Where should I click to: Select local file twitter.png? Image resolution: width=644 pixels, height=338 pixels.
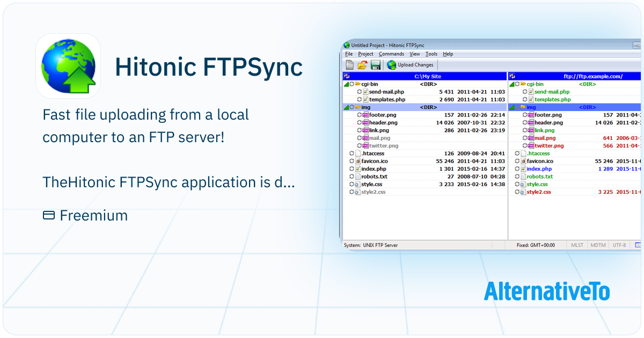coord(384,145)
